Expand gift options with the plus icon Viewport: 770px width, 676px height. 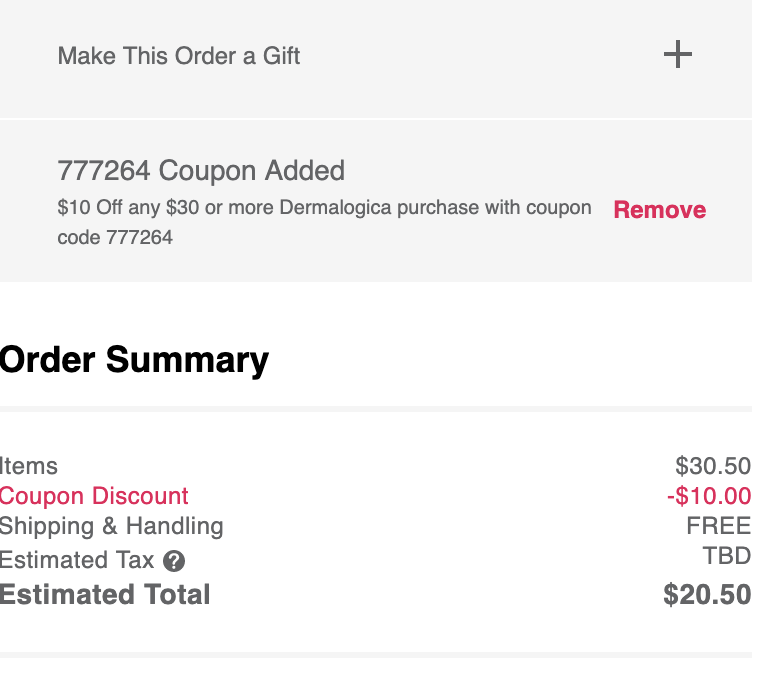(678, 54)
